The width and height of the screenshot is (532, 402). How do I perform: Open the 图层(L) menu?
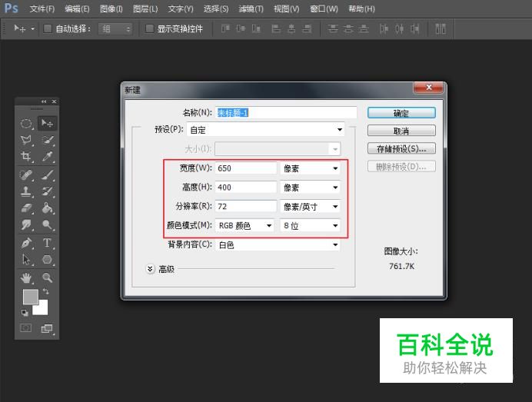coord(145,8)
